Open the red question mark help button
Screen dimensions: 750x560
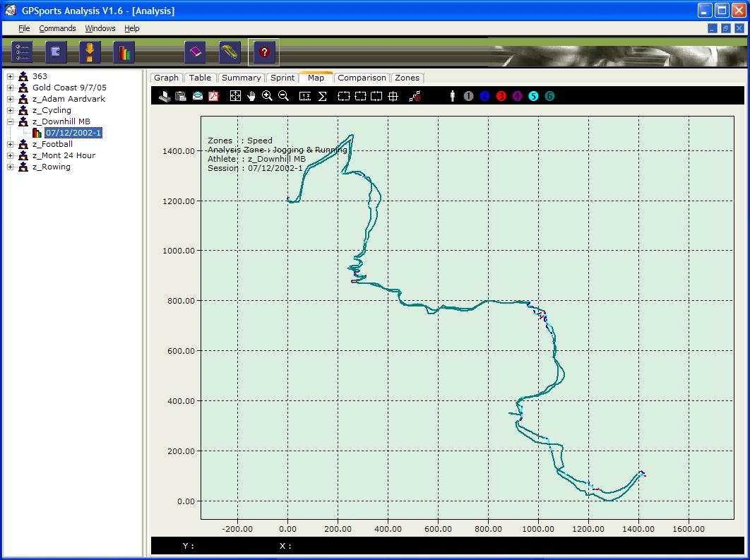[263, 52]
